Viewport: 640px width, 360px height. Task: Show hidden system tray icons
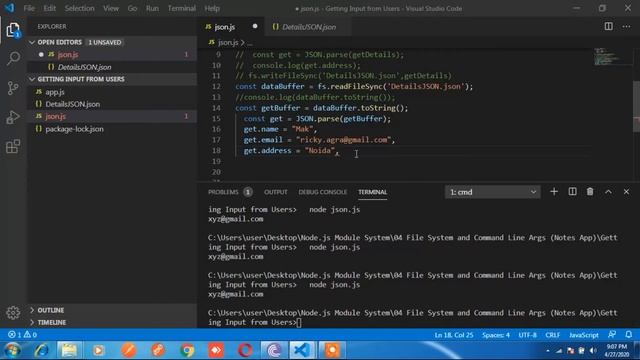tap(548, 351)
